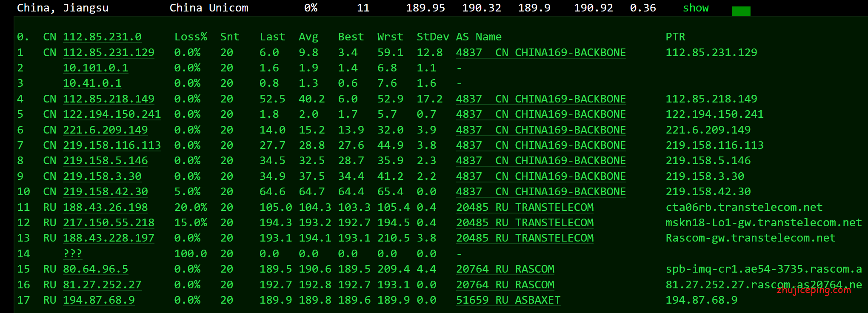
Task: Open hop 6 IP 221.6.209.149 link
Action: click(106, 130)
